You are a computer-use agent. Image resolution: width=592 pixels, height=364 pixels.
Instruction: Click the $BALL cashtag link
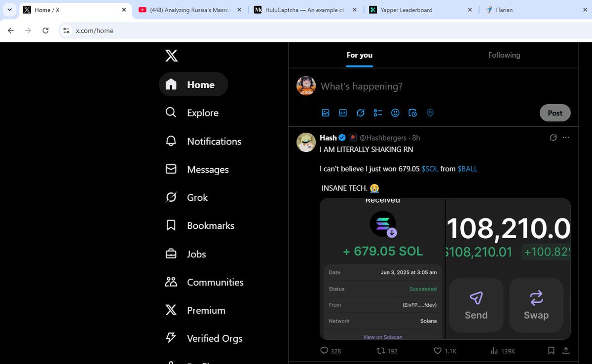point(468,169)
